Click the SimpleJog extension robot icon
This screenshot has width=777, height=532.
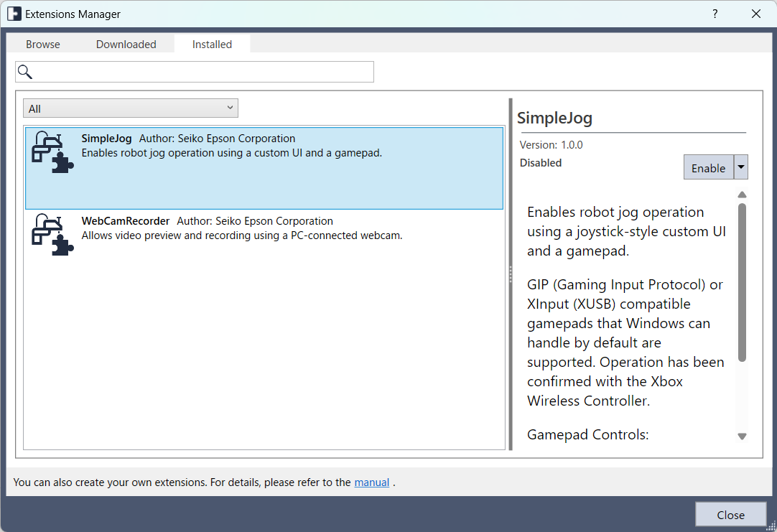coord(52,153)
